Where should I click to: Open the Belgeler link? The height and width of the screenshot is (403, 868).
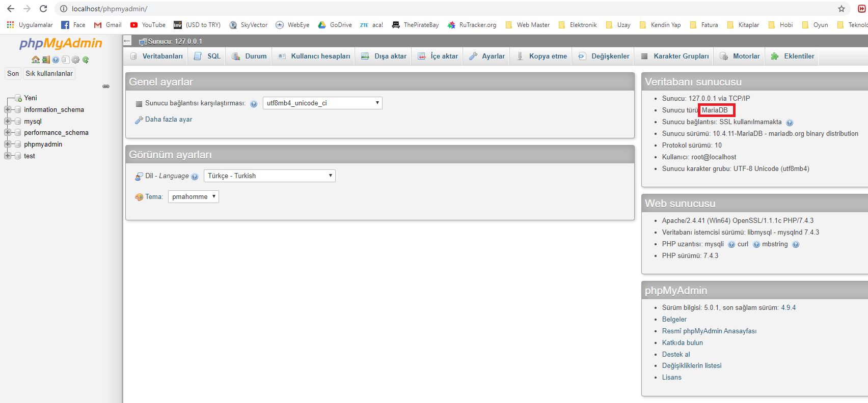click(674, 320)
